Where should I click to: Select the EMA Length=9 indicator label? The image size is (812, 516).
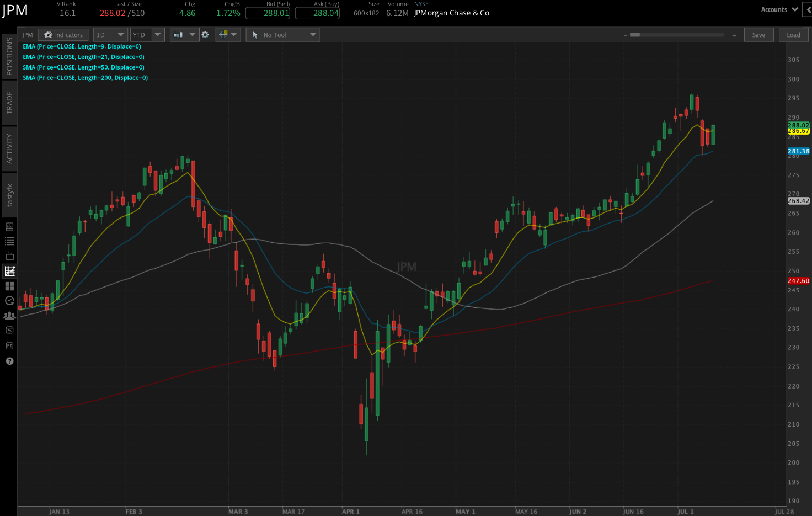[82, 46]
